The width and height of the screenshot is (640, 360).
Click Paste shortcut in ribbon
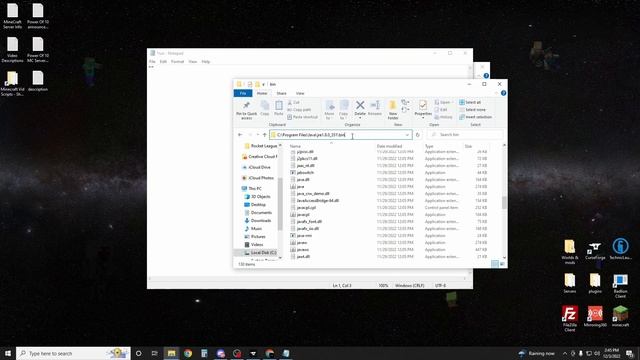302,117
